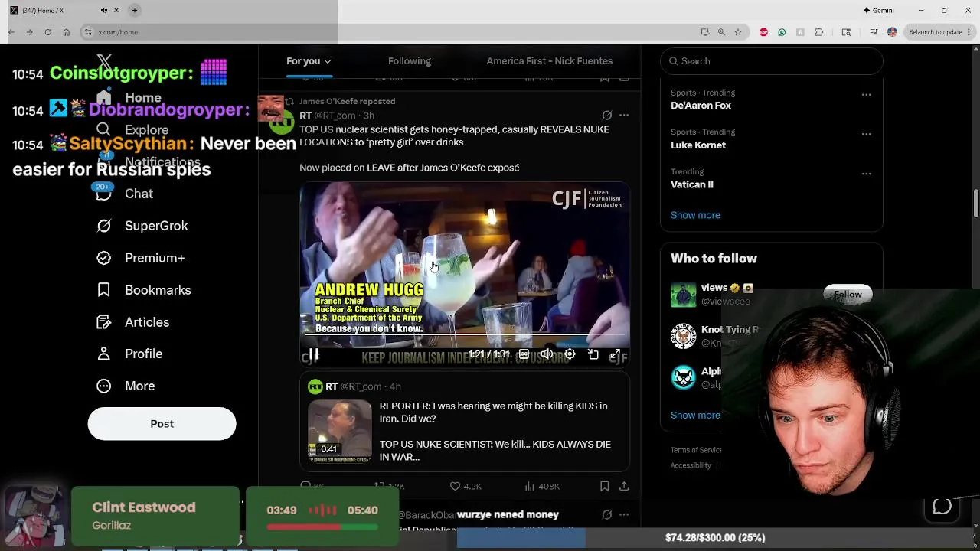Open more options for Luke Kornet trend
The width and height of the screenshot is (980, 551).
tap(866, 134)
